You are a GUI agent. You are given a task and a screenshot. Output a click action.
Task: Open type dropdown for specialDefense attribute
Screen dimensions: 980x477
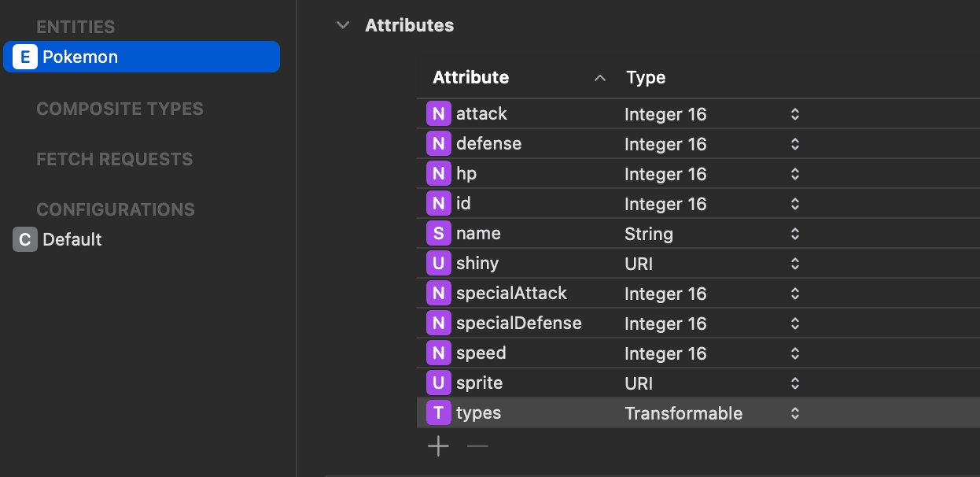point(795,324)
